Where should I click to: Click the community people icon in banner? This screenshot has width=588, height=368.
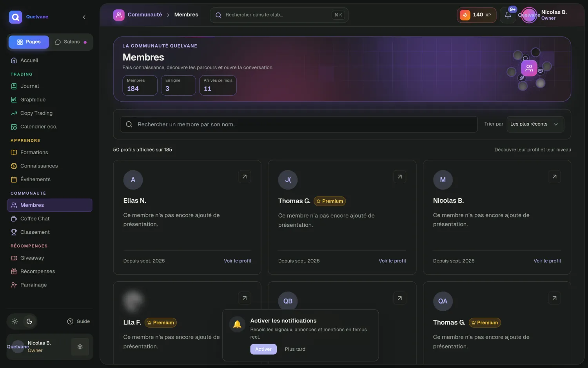tap(529, 68)
